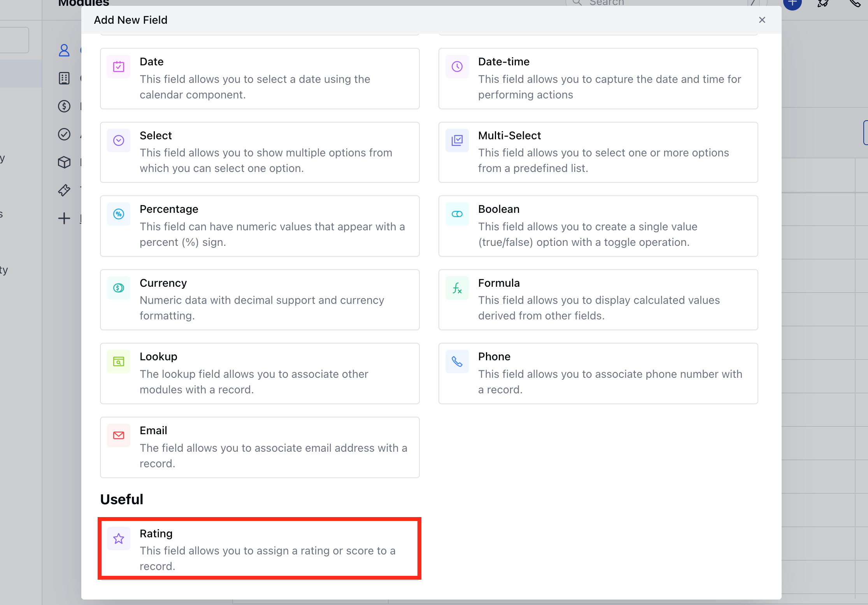
Task: Click the Date field calendar icon
Action: (119, 67)
